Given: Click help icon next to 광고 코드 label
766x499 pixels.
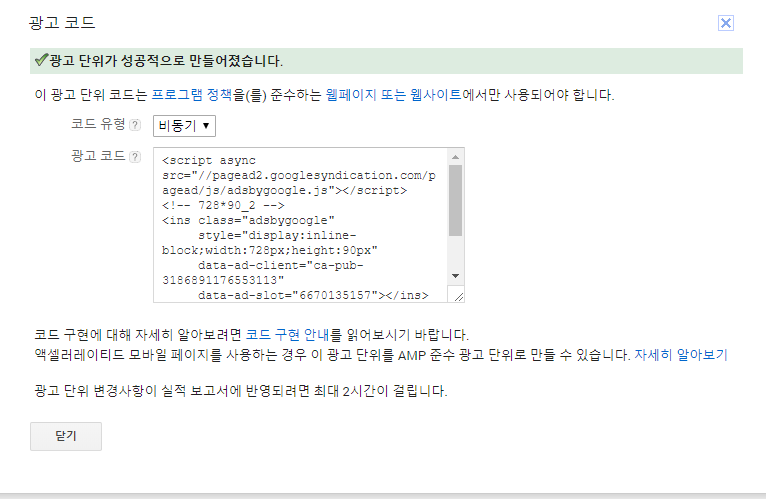Looking at the screenshot, I should [x=135, y=157].
